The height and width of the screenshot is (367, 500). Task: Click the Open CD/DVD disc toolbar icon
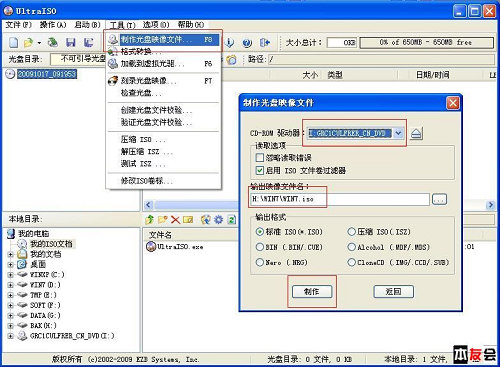point(53,42)
